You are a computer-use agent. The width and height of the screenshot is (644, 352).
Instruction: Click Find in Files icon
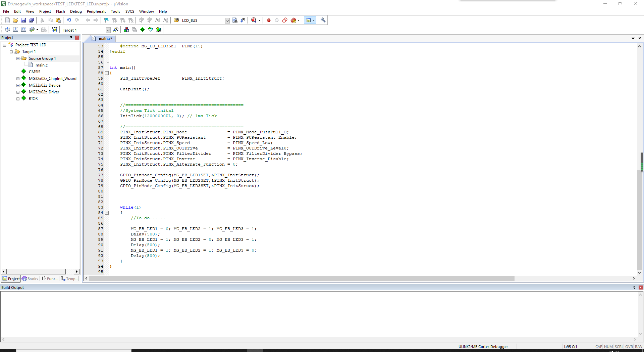click(176, 20)
